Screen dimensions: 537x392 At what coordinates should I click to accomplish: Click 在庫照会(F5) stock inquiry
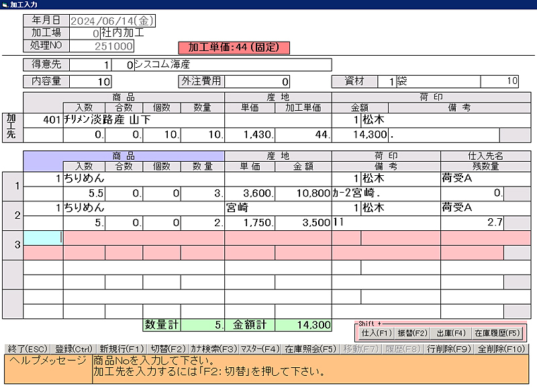pyautogui.click(x=309, y=349)
